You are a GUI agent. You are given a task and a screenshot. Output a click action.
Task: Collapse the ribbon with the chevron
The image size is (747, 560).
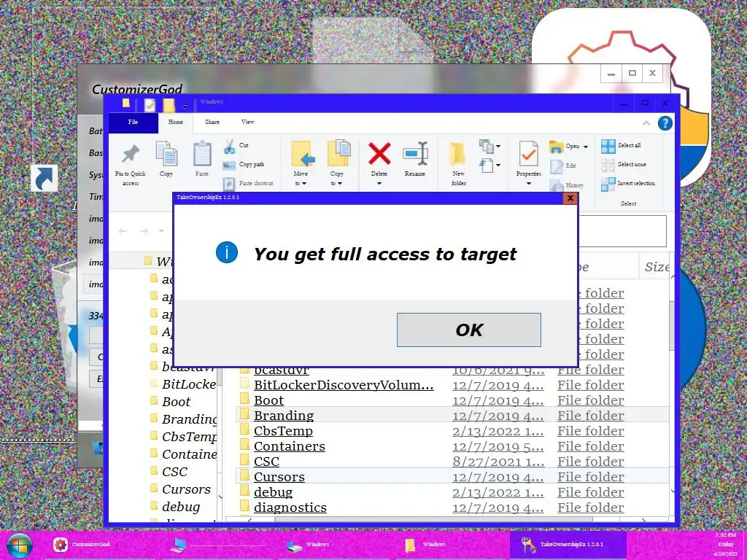tap(646, 123)
